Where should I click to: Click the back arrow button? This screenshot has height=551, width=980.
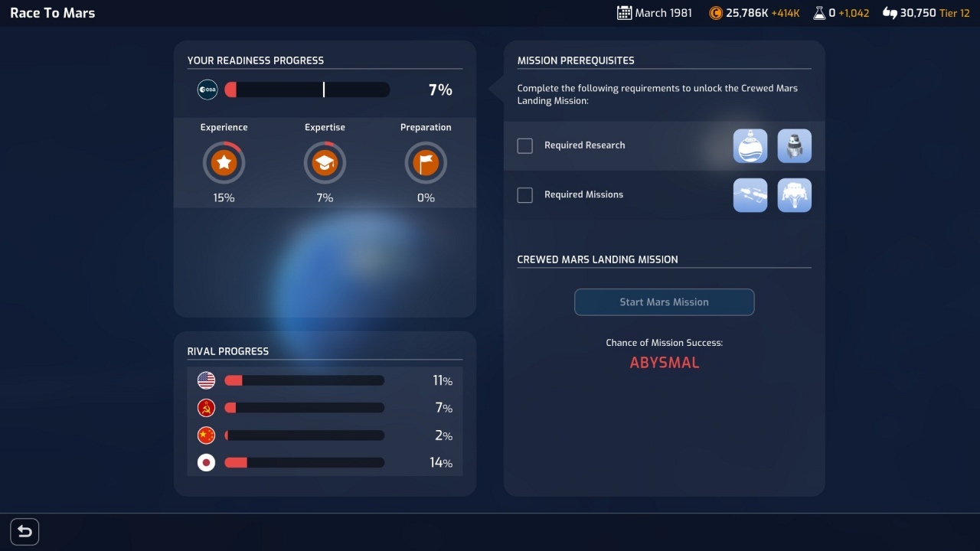tap(24, 532)
